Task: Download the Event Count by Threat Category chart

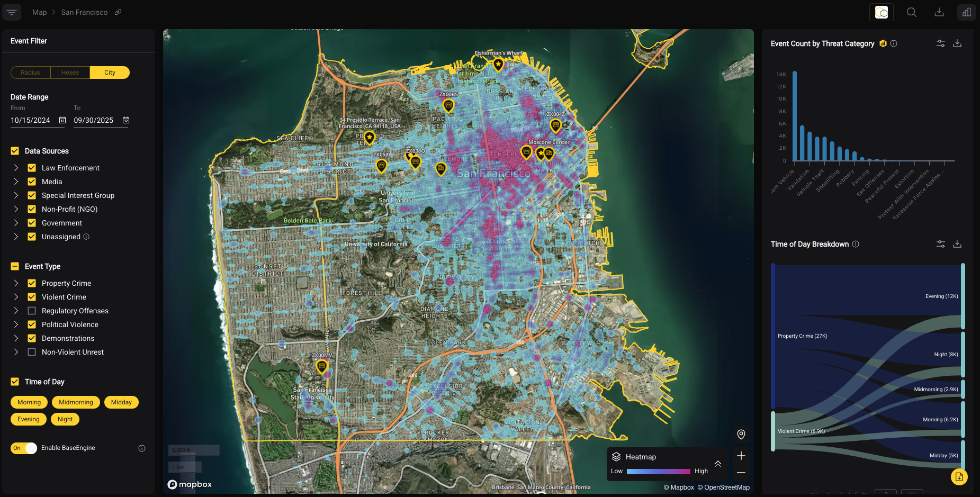Action: point(957,43)
